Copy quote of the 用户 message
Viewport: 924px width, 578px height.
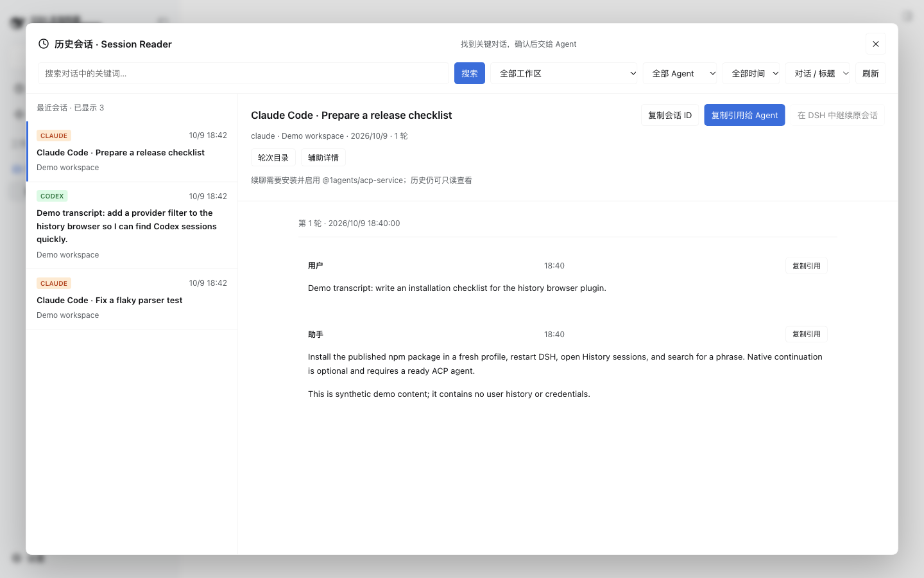tap(807, 266)
